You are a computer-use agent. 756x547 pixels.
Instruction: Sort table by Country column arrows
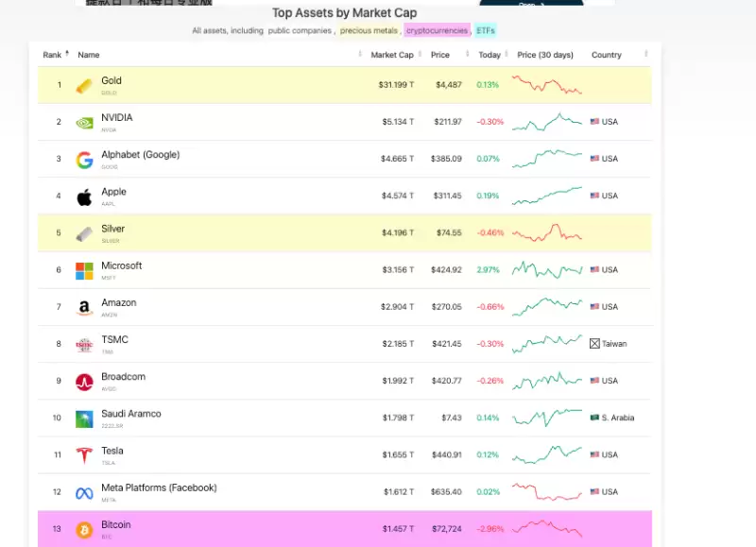pos(645,54)
